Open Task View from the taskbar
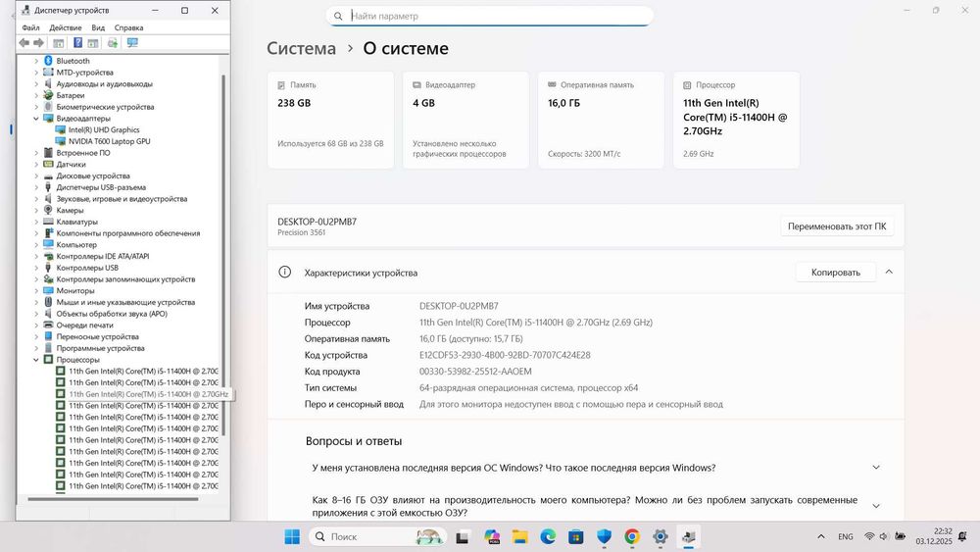 [x=463, y=536]
